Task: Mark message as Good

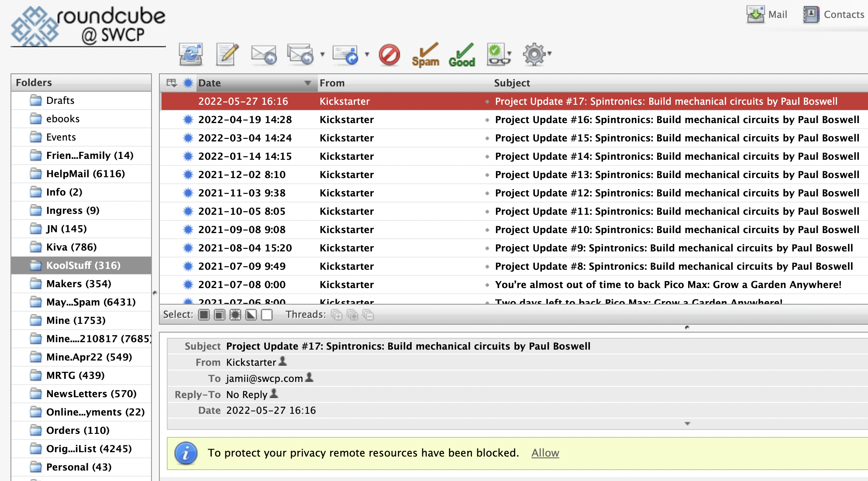Action: point(462,55)
